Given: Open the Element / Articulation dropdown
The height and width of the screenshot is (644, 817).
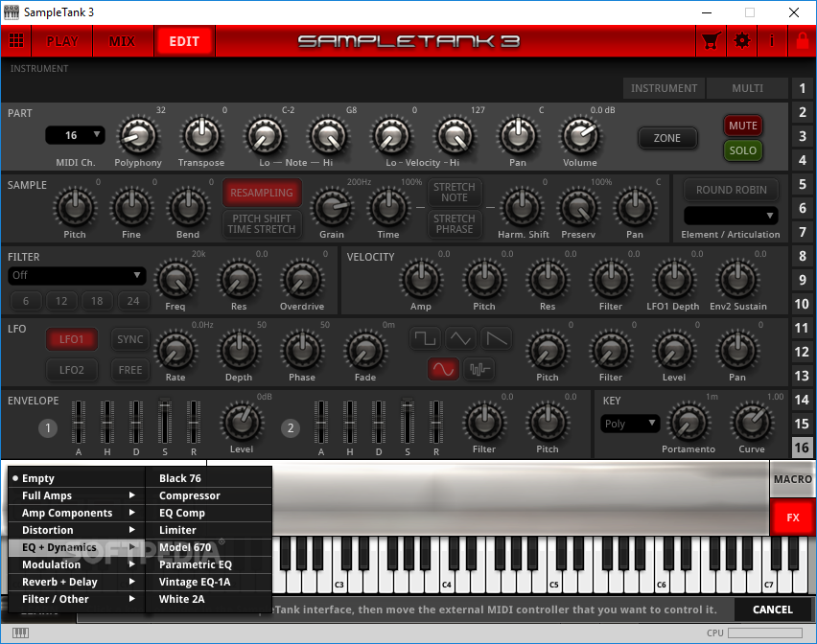Looking at the screenshot, I should coord(731,216).
